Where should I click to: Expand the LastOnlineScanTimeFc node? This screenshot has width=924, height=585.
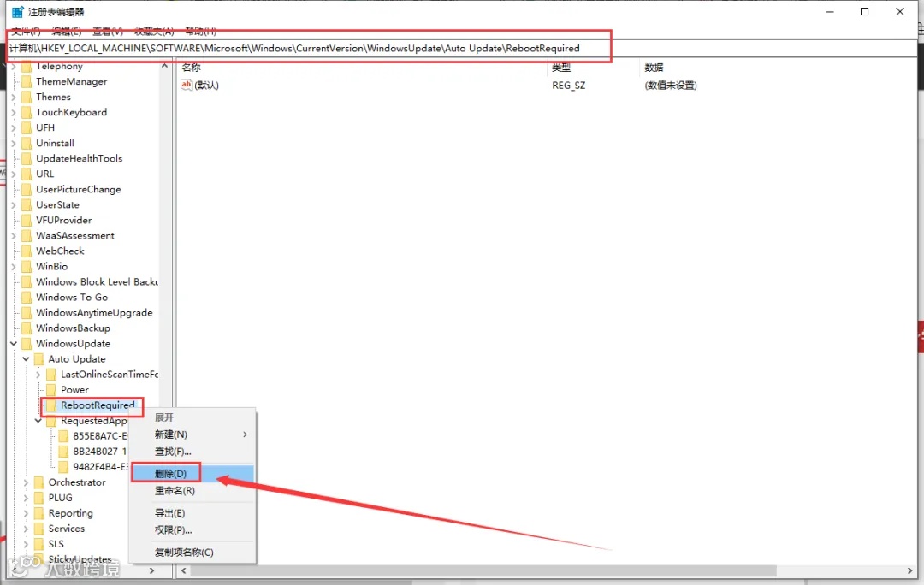(x=38, y=374)
